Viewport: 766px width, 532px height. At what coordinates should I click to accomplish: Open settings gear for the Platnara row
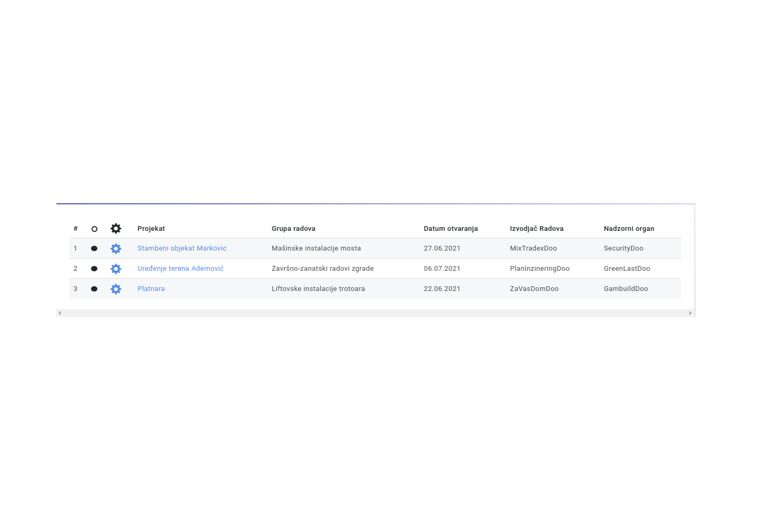coord(115,289)
